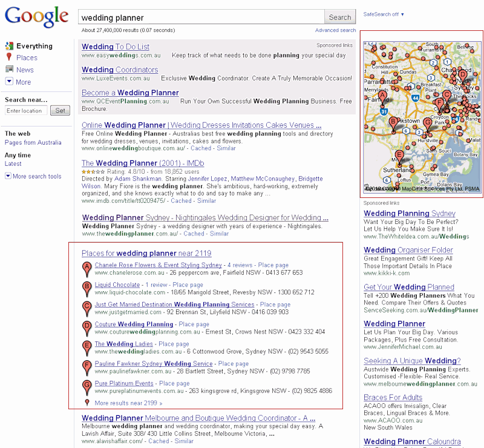
Task: Click map pin A beside Chanele Rose Flowers
Action: (87, 269)
